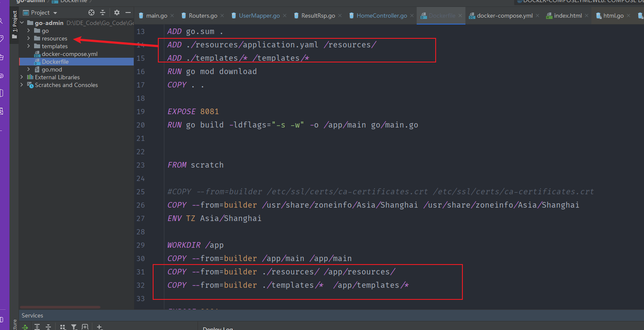Image resolution: width=644 pixels, height=330 pixels.
Task: Expand all in Services toolbar
Action: pos(37,327)
